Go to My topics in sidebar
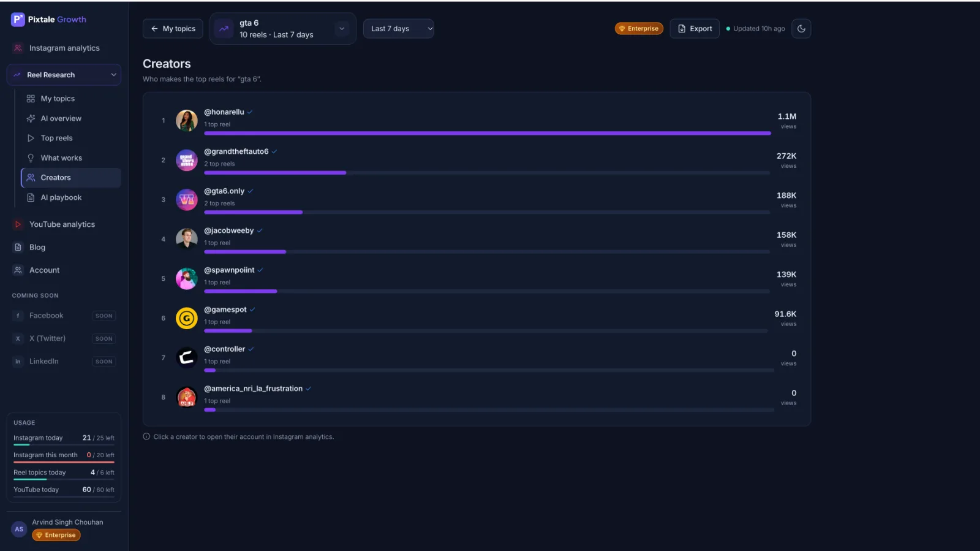This screenshot has height=551, width=980. click(x=70, y=99)
